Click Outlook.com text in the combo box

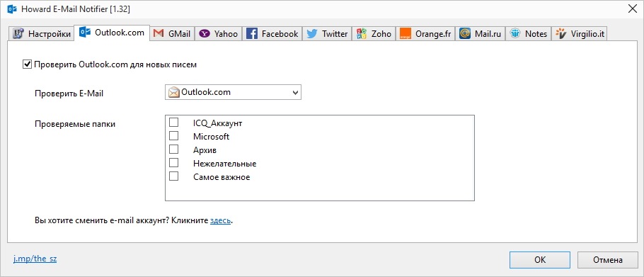pos(206,92)
